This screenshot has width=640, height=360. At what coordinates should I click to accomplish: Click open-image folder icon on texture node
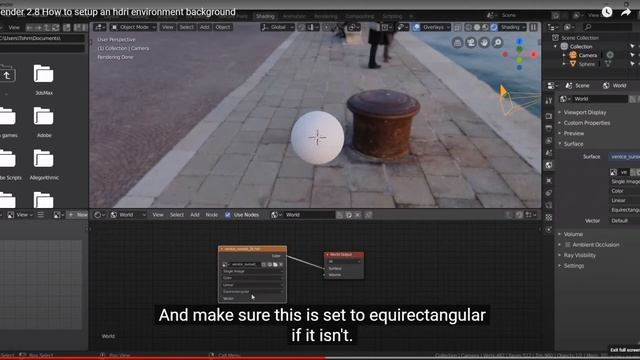[276, 264]
